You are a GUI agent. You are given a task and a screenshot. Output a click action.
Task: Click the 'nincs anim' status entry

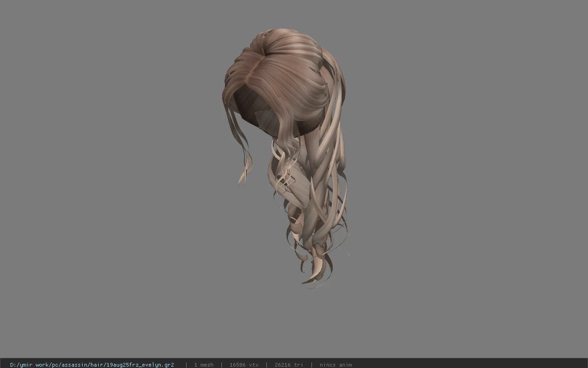click(336, 365)
